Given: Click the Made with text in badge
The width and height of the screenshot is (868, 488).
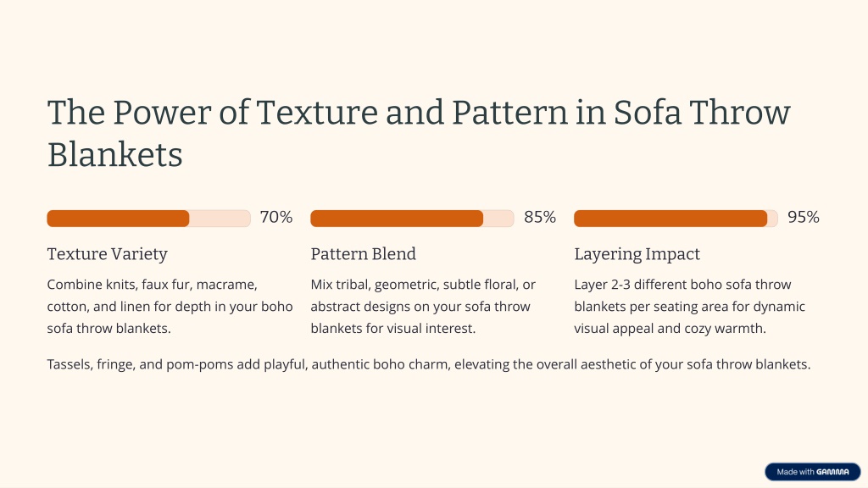Looking at the screenshot, I should 795,472.
